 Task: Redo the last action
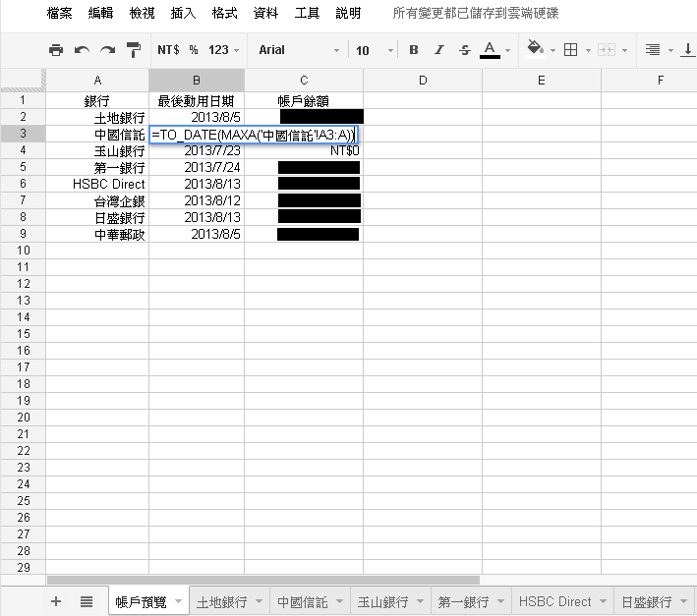(107, 50)
